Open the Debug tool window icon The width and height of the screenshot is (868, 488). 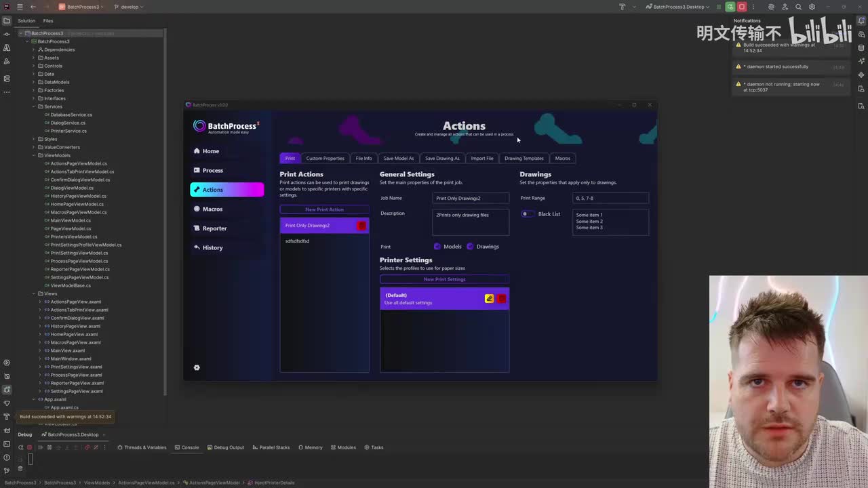tap(7, 390)
